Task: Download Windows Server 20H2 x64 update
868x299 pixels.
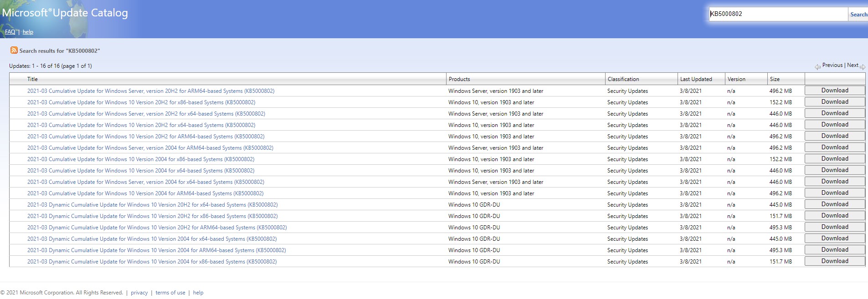Action: [835, 113]
